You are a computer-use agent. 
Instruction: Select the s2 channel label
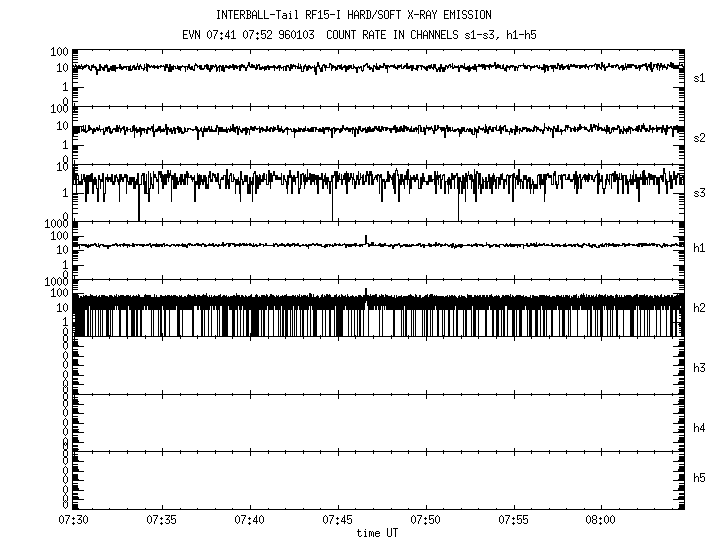[x=699, y=137]
